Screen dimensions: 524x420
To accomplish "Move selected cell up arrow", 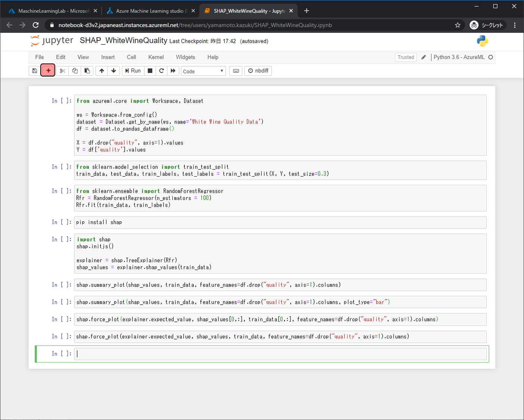I will [102, 71].
